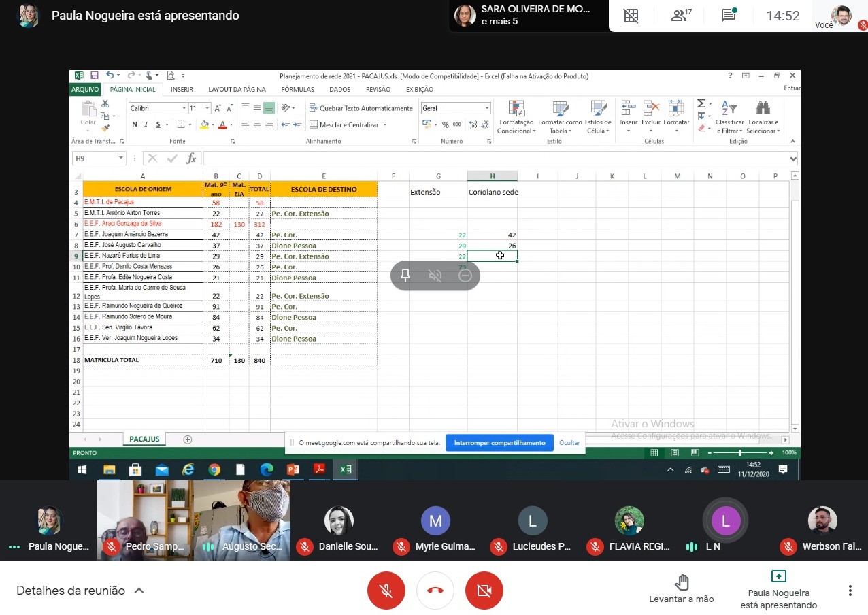
Task: Show the participants list
Action: pyautogui.click(x=681, y=16)
